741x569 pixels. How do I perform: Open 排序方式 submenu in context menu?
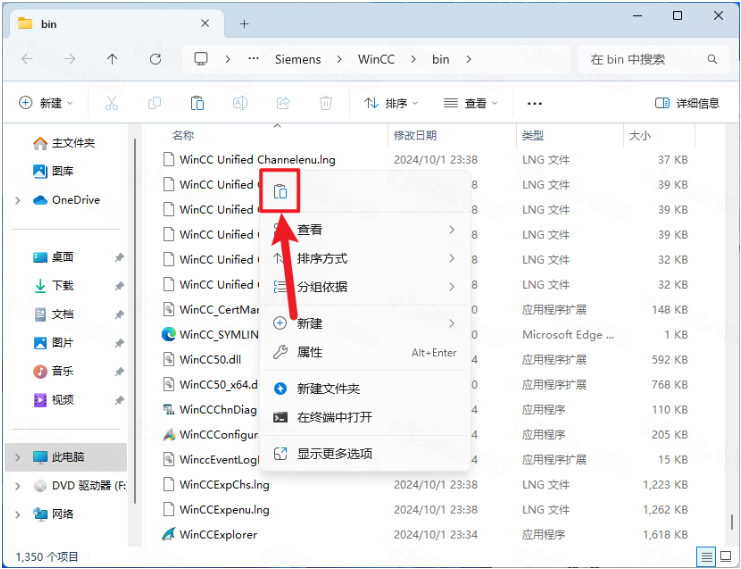point(364,259)
